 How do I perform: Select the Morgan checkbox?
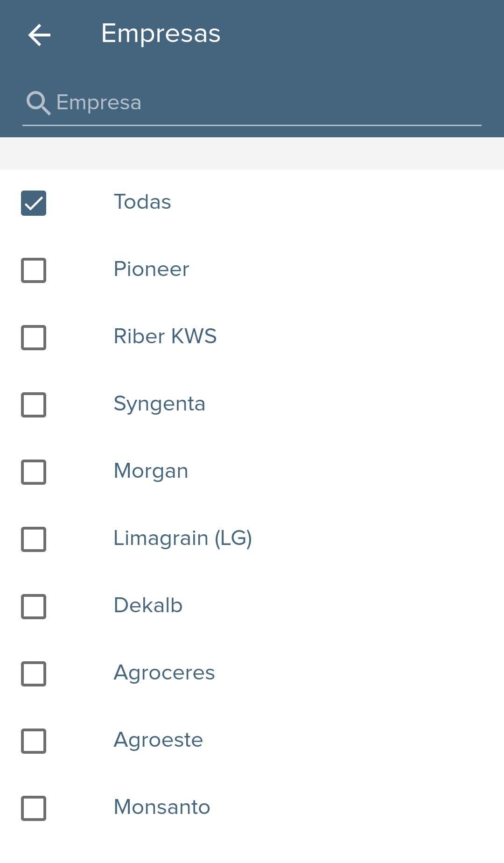tap(34, 472)
